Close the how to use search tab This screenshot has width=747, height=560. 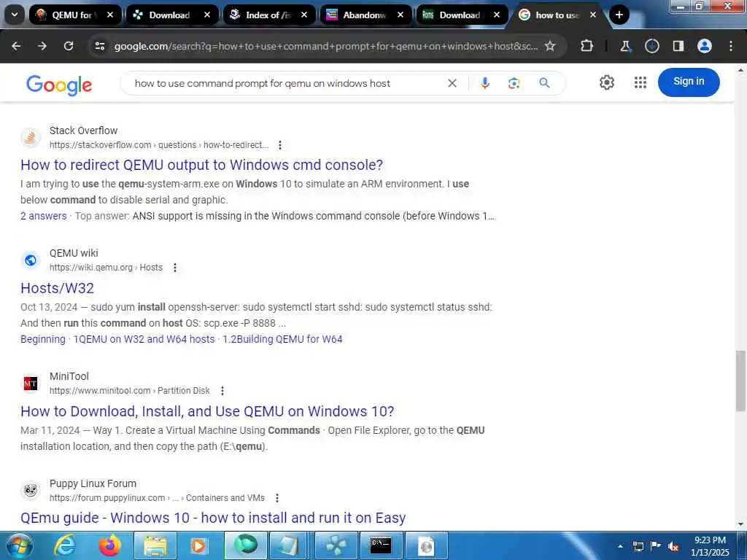(593, 15)
